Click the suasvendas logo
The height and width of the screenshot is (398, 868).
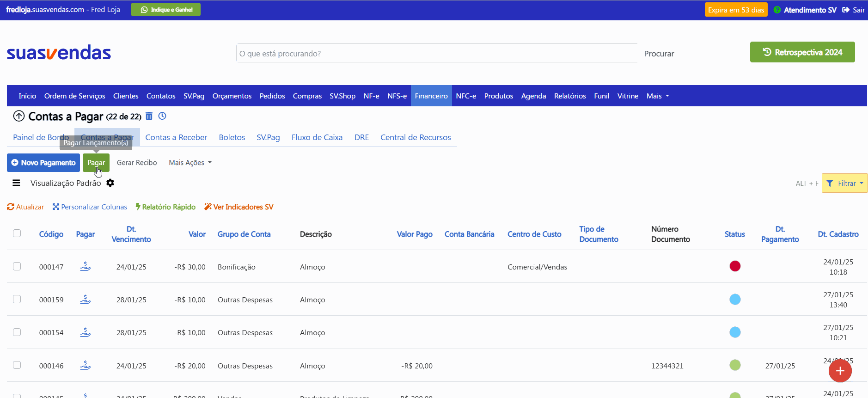point(59,53)
